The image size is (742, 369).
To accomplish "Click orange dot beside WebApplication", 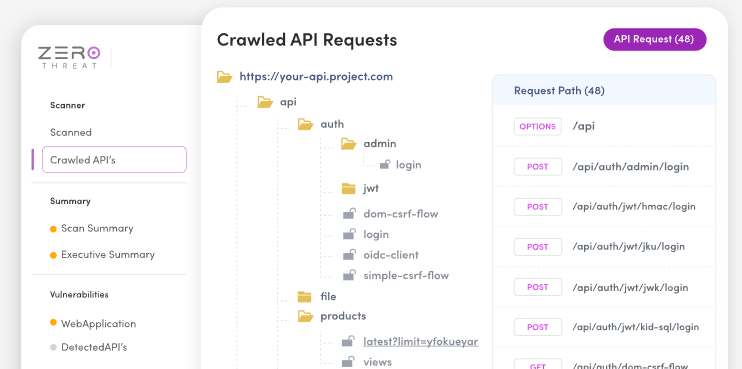I will tap(53, 323).
